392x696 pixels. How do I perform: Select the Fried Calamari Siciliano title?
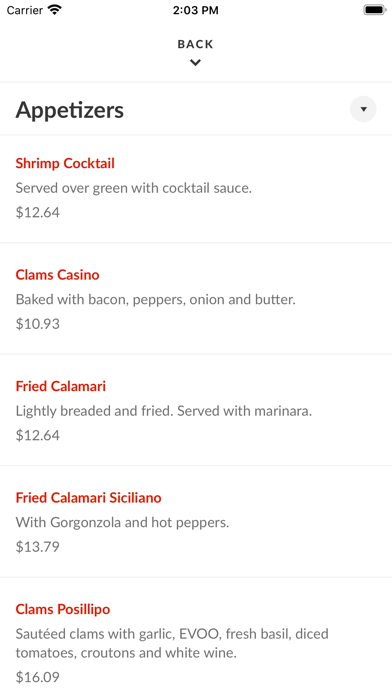[88, 497]
